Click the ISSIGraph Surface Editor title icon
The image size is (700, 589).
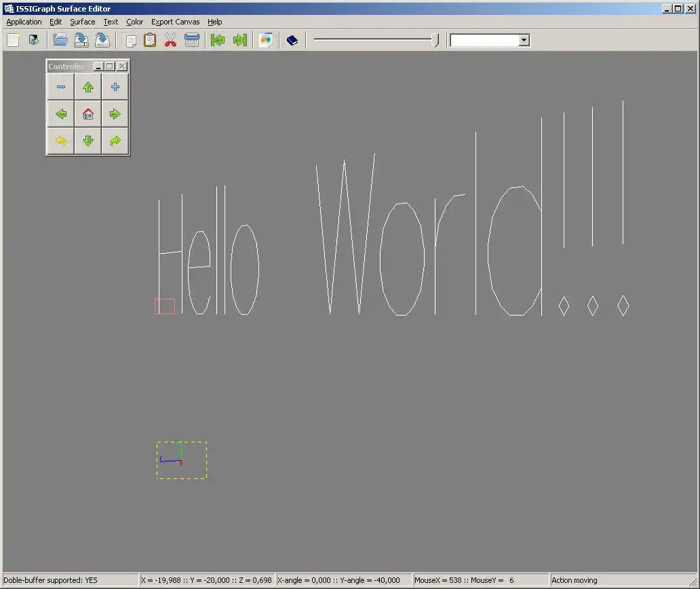(9, 9)
